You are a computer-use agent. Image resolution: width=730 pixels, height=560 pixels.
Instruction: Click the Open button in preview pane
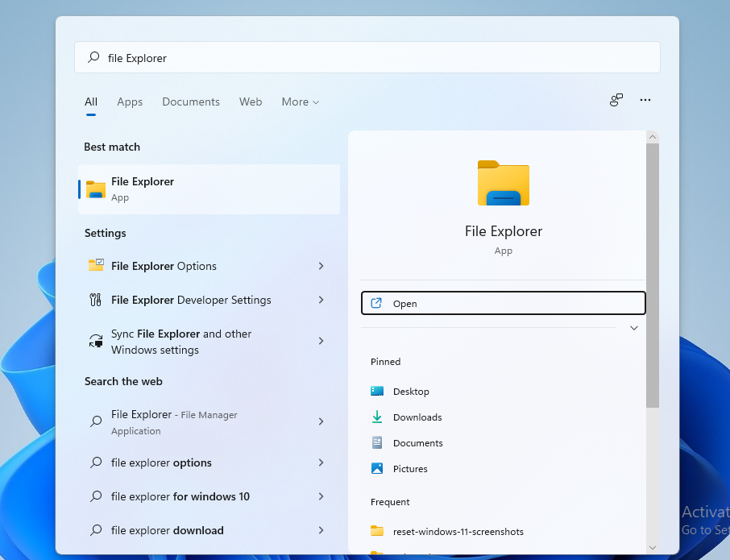pos(504,303)
